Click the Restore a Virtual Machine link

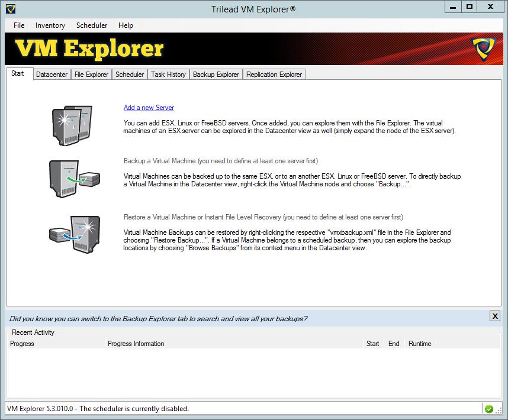coord(263,217)
